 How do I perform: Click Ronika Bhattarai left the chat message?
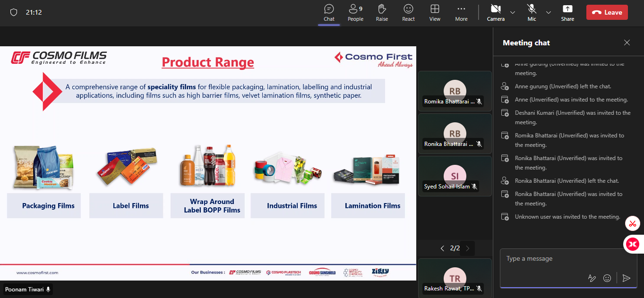(x=567, y=181)
